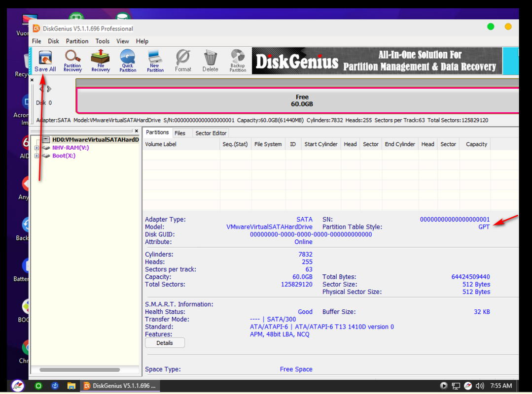Click the Delete trash can icon
Screen dimensions: 532x394
pyautogui.click(x=211, y=61)
